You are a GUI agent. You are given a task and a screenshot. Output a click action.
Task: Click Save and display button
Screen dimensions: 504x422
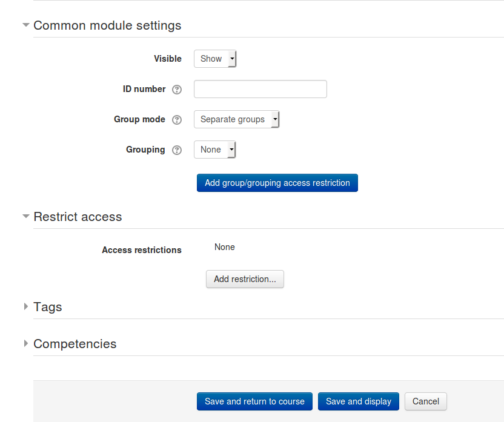(359, 401)
